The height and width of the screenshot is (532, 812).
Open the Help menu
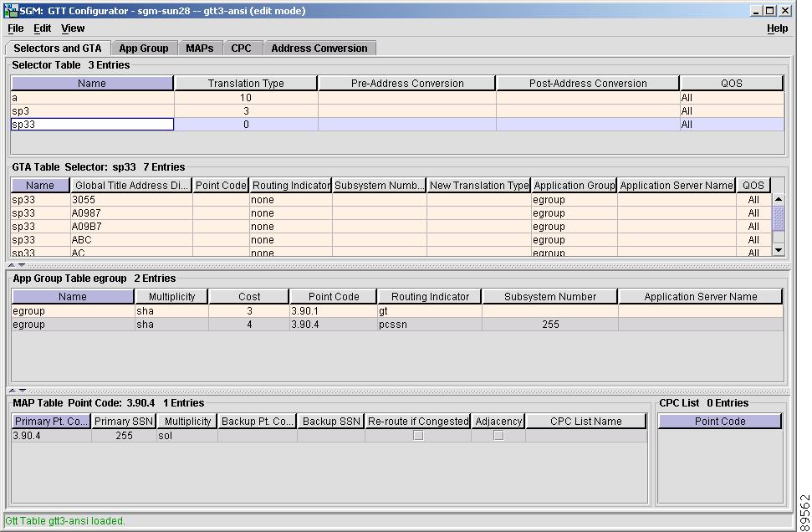click(777, 28)
